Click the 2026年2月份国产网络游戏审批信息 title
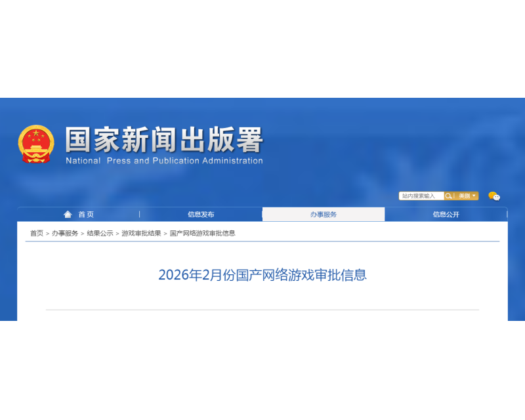This screenshot has width=525, height=420. [262, 274]
